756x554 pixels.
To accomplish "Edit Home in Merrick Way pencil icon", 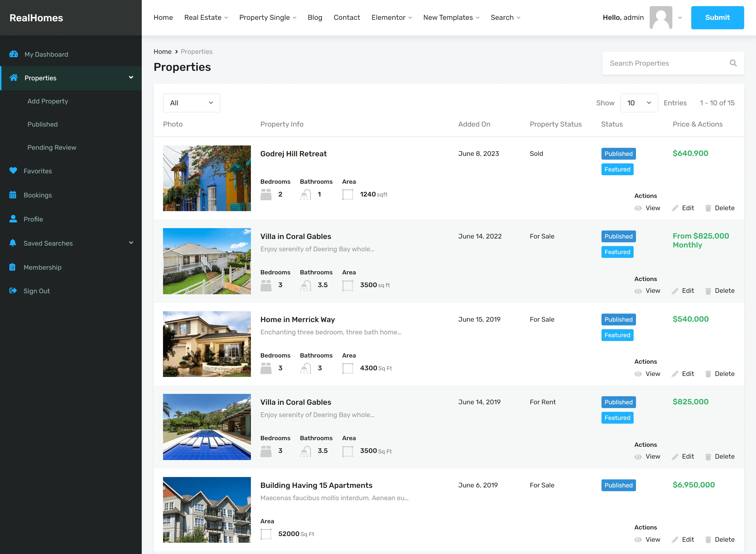I will point(675,374).
